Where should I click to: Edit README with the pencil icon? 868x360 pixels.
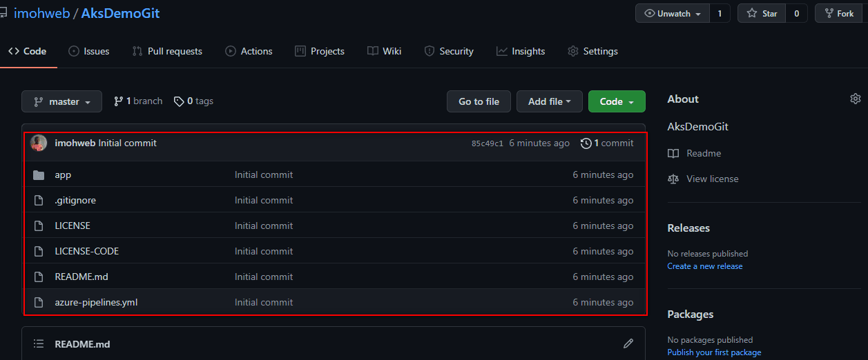[628, 343]
